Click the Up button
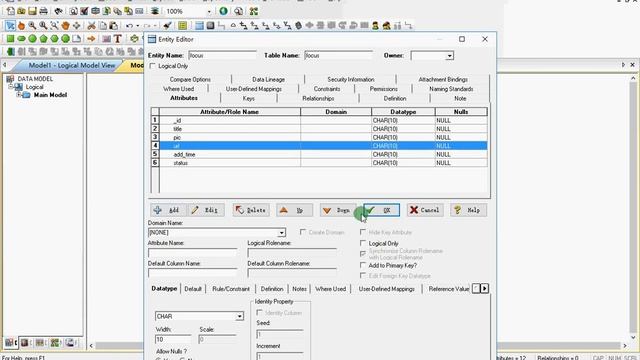 point(294,210)
